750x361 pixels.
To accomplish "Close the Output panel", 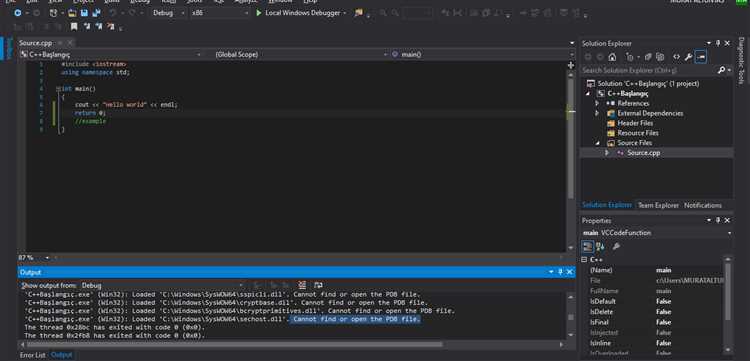I will tap(570, 272).
